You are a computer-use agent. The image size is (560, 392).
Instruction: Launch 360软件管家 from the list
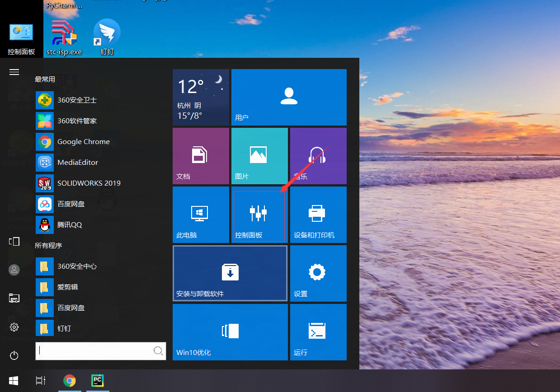coord(100,121)
